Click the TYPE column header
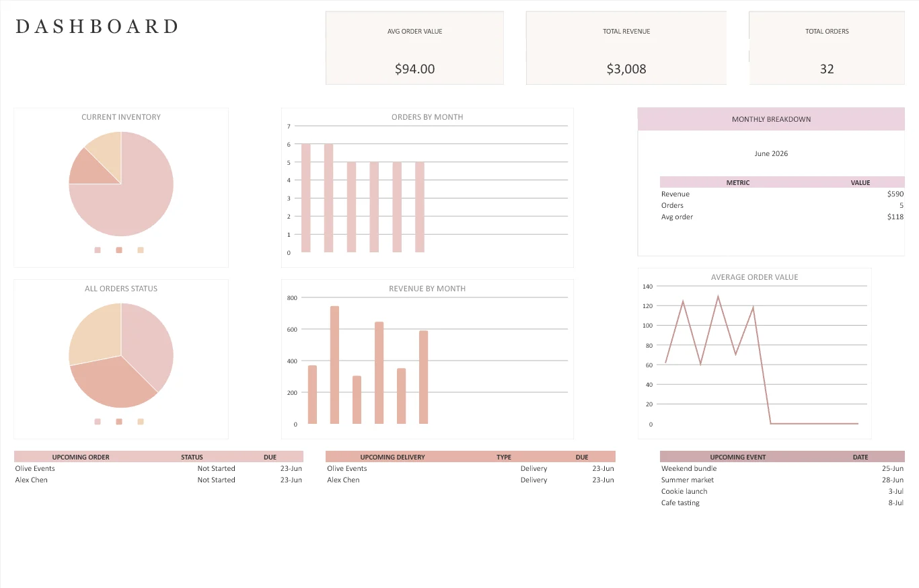 click(x=504, y=457)
